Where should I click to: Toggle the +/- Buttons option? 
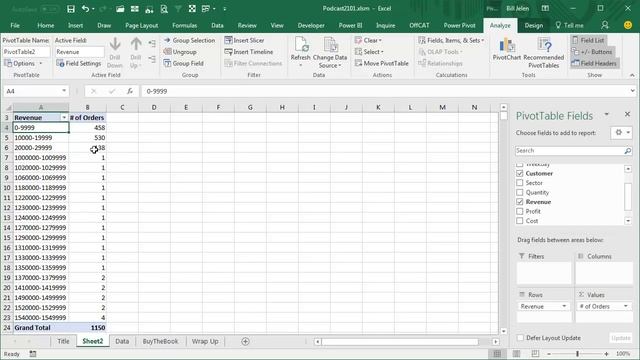[592, 52]
